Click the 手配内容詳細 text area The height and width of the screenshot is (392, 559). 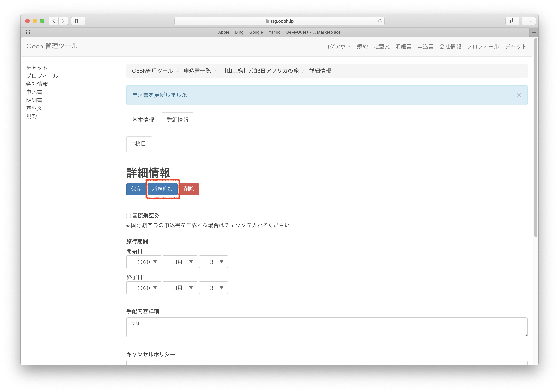[327, 327]
